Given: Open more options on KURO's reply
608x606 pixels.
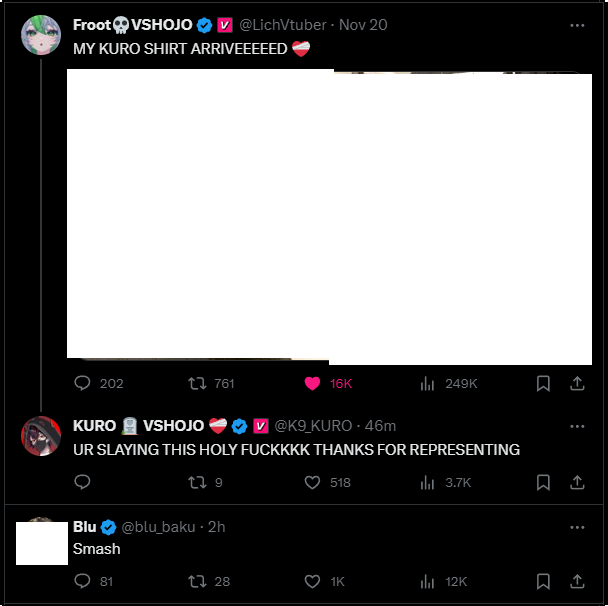Looking at the screenshot, I should (x=577, y=426).
